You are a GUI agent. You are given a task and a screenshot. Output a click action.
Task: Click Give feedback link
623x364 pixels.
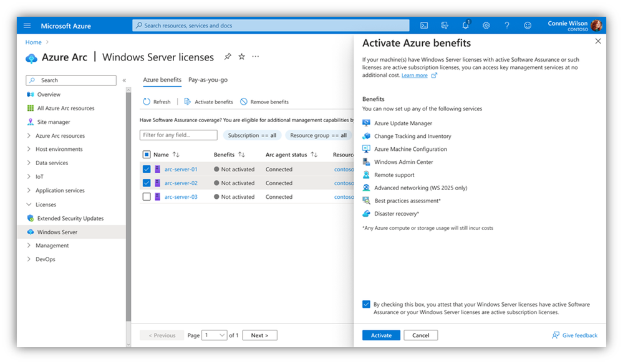(x=574, y=335)
